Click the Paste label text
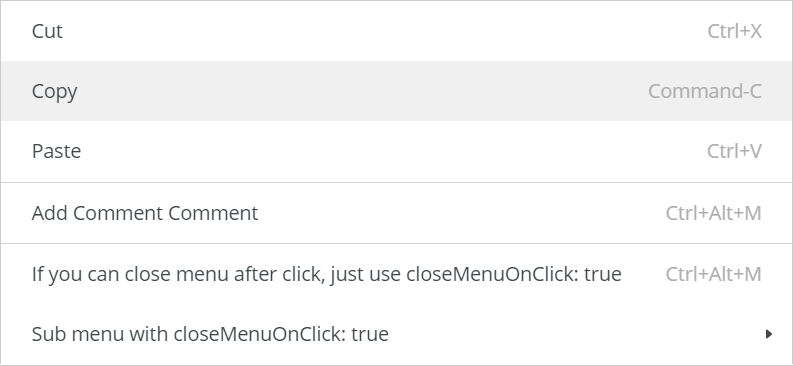This screenshot has width=793, height=366. pyautogui.click(x=56, y=151)
